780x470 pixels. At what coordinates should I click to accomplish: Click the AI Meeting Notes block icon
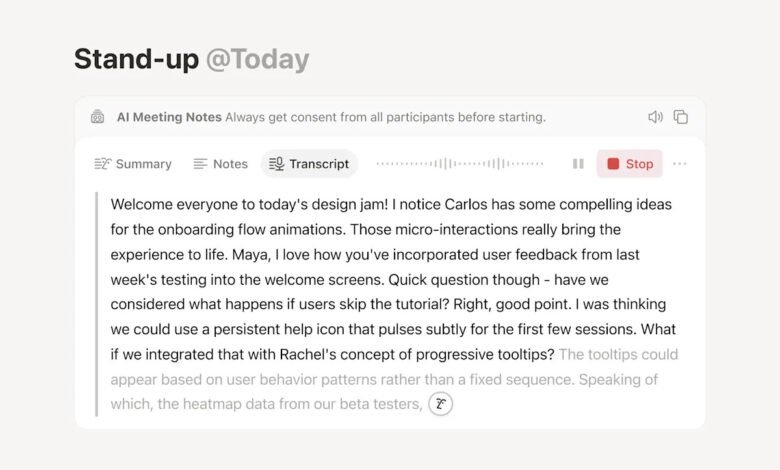(x=97, y=117)
